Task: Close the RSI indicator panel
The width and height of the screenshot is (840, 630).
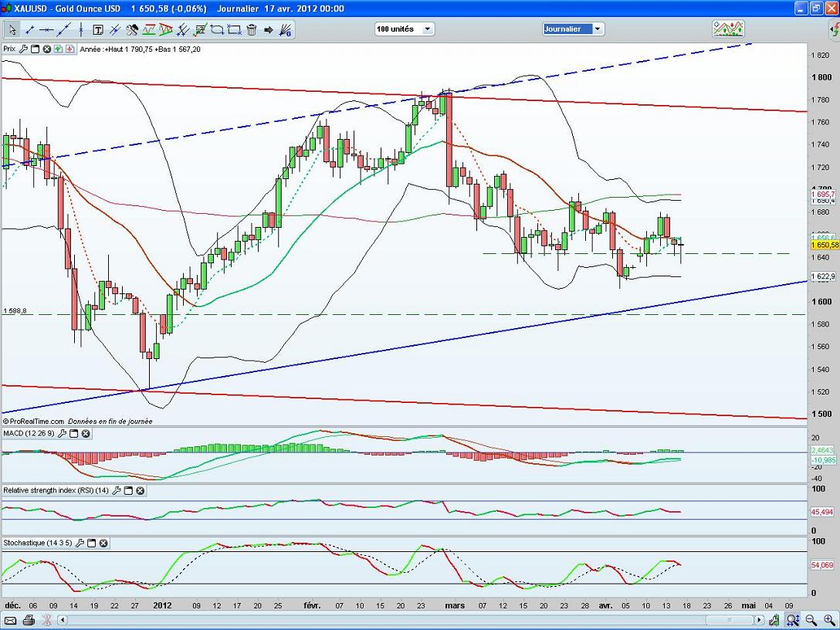Action: tap(140, 490)
